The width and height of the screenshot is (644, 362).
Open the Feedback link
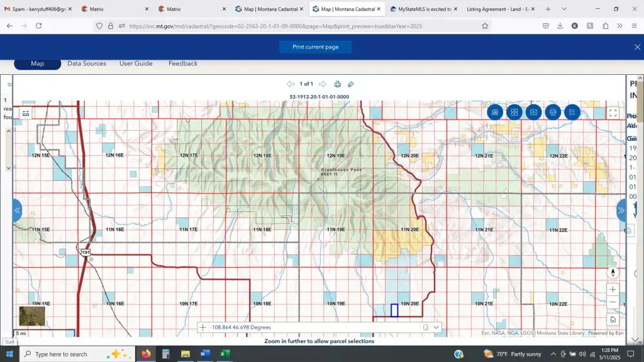[183, 63]
